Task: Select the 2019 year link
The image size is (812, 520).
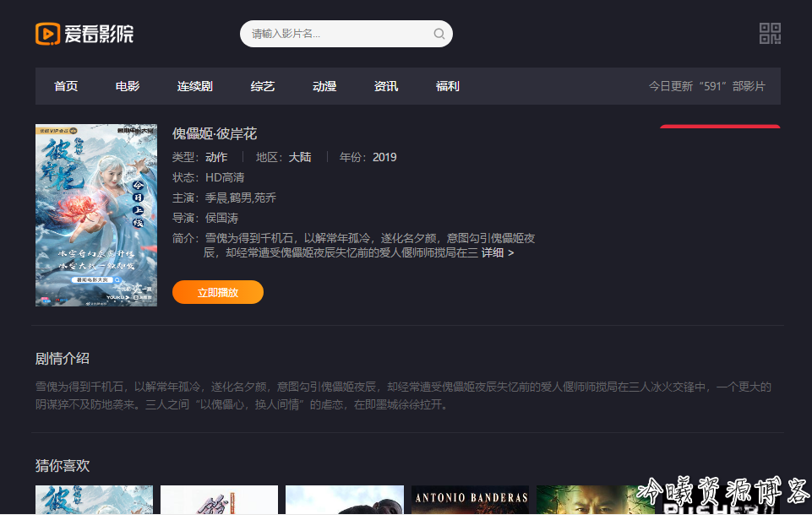Action: [x=384, y=157]
